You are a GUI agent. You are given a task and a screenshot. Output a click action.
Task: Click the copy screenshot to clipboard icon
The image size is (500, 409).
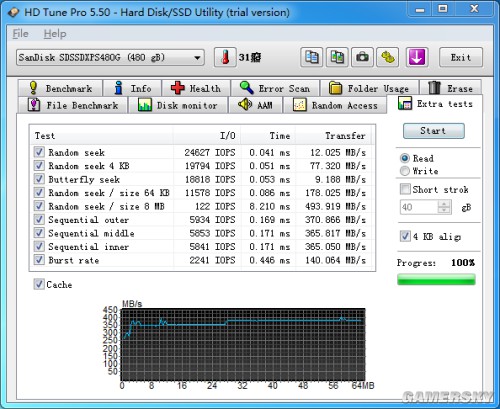337,57
